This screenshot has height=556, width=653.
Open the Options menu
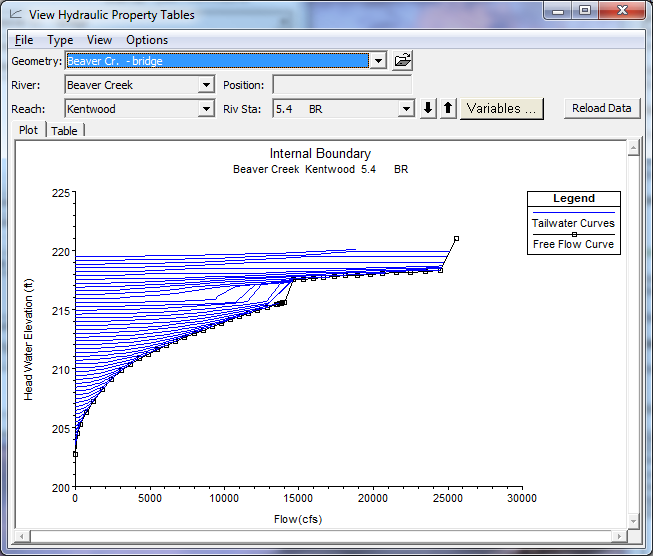point(147,40)
